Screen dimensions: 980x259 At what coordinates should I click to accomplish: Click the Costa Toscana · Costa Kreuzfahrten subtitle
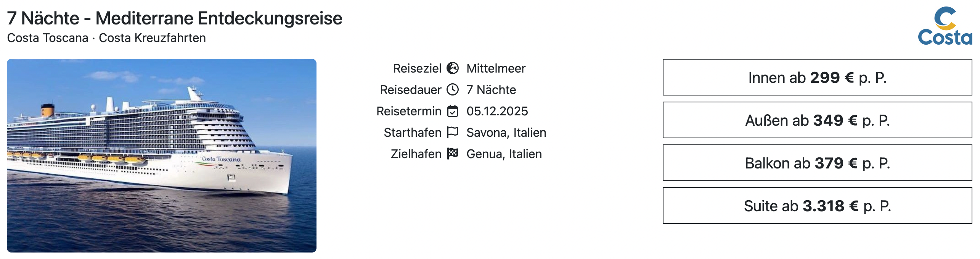pyautogui.click(x=106, y=38)
